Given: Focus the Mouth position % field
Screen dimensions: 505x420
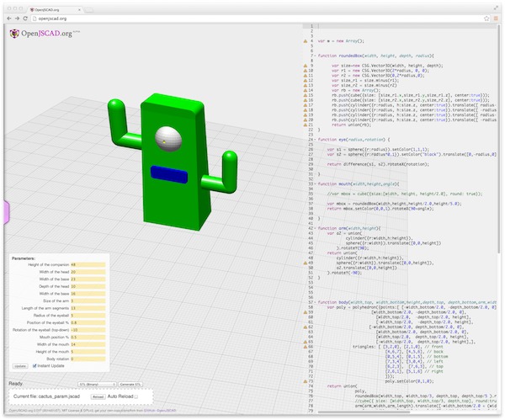Looking at the screenshot, I should 88,338.
